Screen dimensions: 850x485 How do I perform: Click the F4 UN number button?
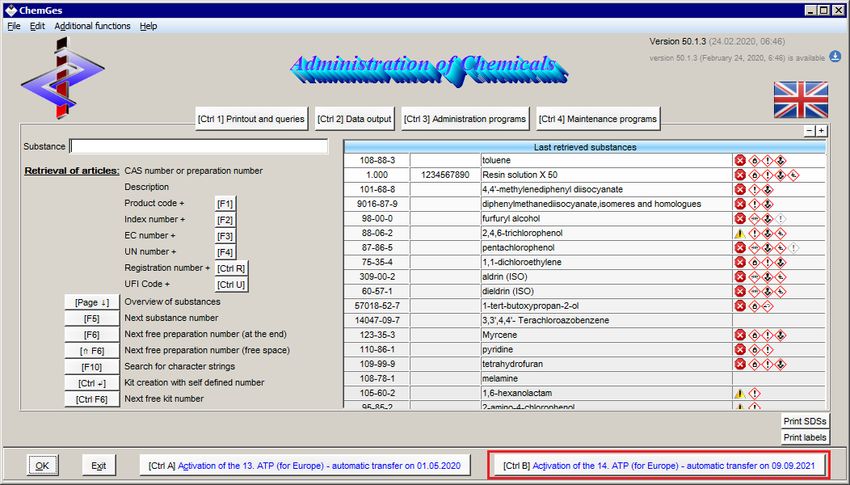pos(225,253)
